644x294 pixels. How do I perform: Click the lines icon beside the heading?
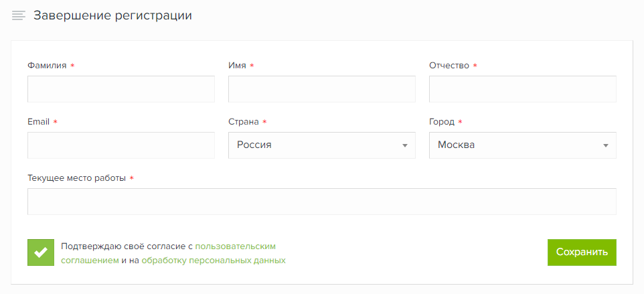[19, 15]
